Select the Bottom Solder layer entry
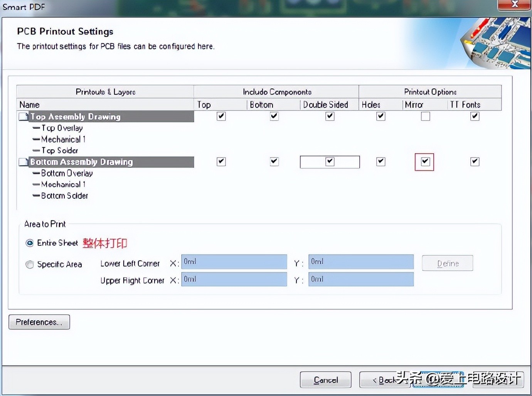This screenshot has height=396, width=532. pyautogui.click(x=64, y=196)
